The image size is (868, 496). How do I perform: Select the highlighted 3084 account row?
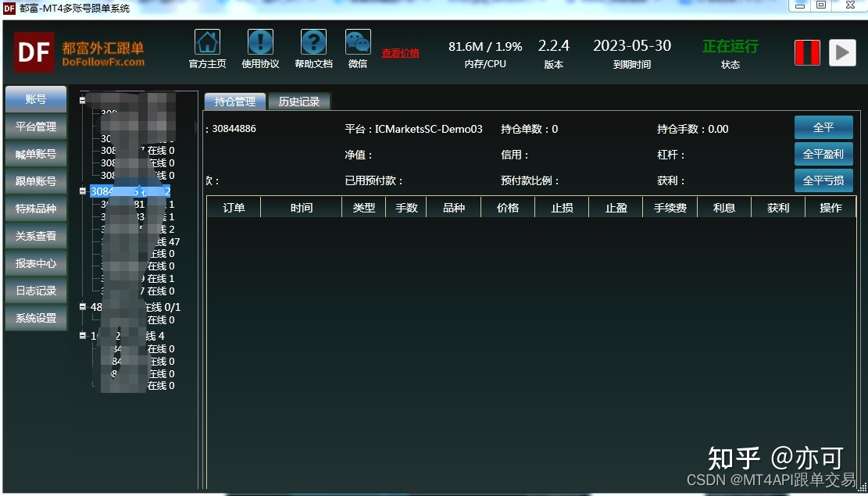130,191
